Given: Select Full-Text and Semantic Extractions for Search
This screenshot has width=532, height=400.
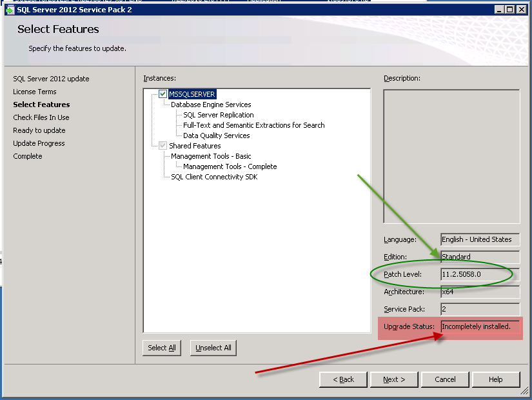Looking at the screenshot, I should 254,125.
